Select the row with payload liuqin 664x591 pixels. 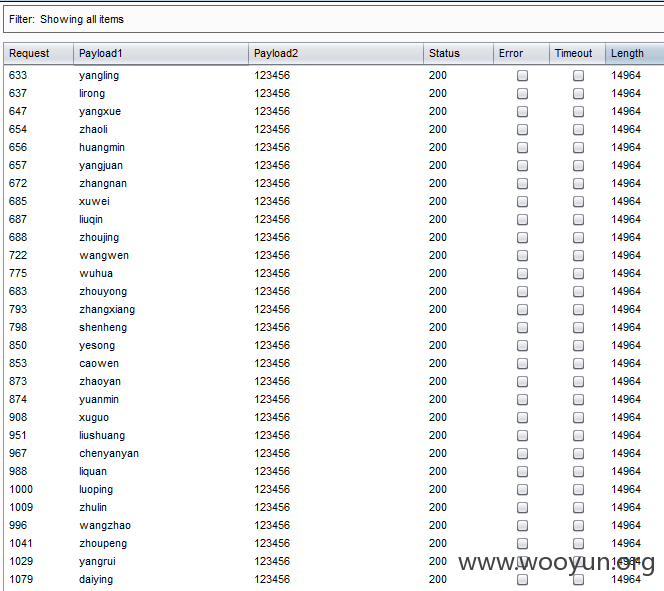tap(334, 219)
